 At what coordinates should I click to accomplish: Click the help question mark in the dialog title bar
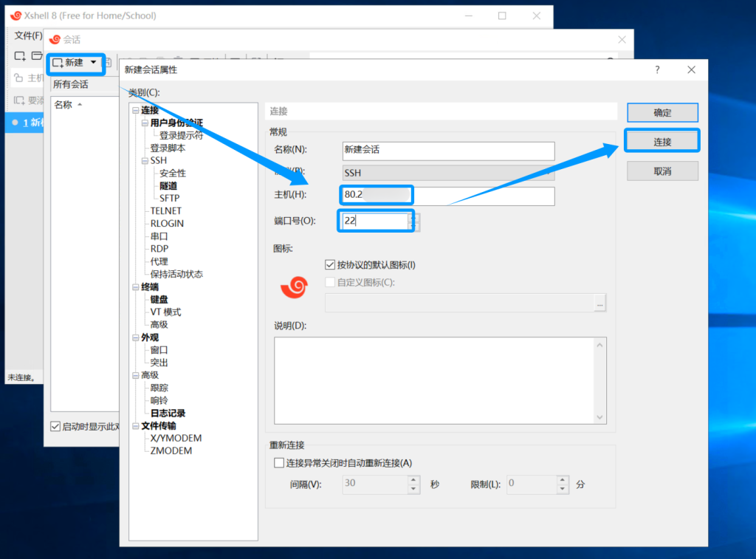(x=657, y=69)
